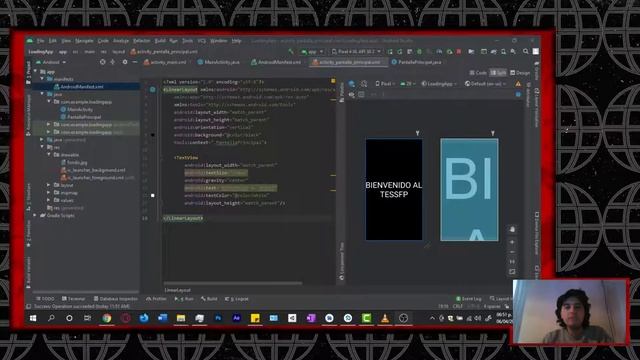Open the Navigate menu
Image resolution: width=640 pixels, height=360 pixels.
pyautogui.click(x=84, y=41)
